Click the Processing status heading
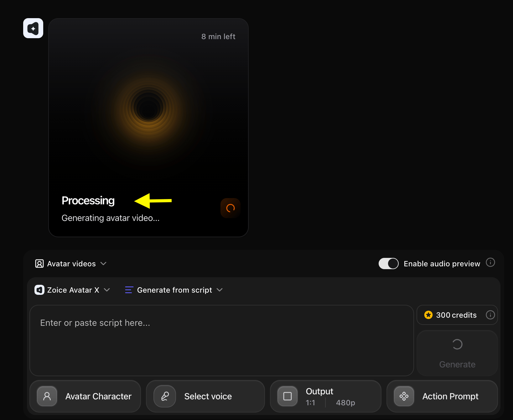The image size is (513, 420). (88, 201)
